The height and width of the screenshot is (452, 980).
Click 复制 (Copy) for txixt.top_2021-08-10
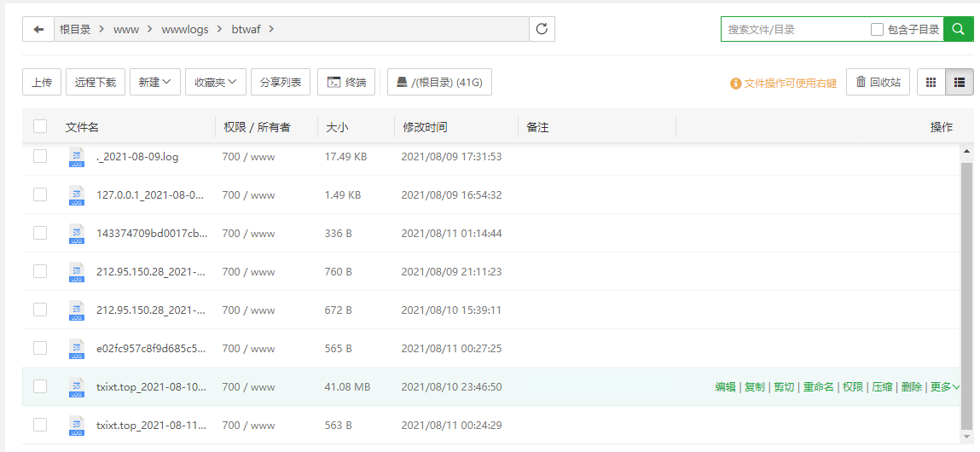[754, 387]
